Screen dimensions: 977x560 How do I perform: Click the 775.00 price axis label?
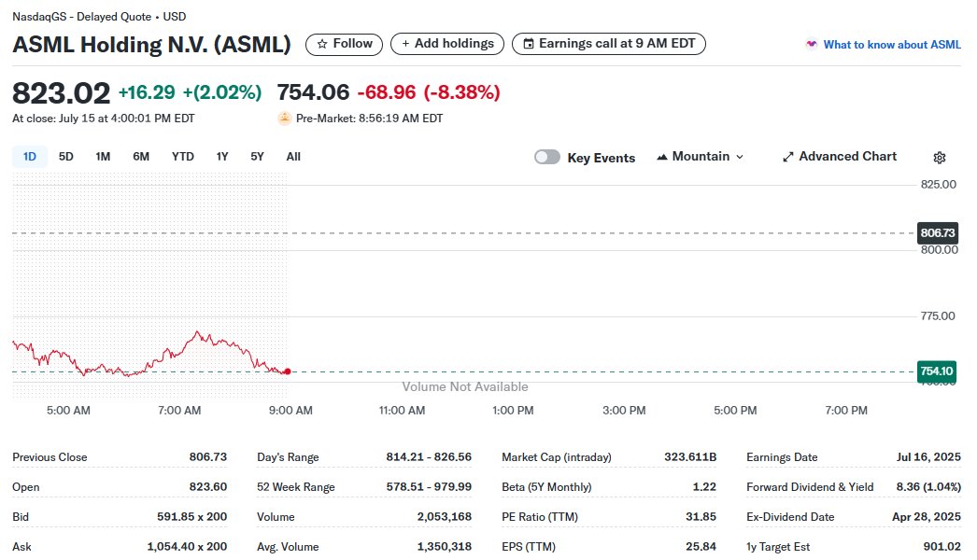click(x=938, y=315)
